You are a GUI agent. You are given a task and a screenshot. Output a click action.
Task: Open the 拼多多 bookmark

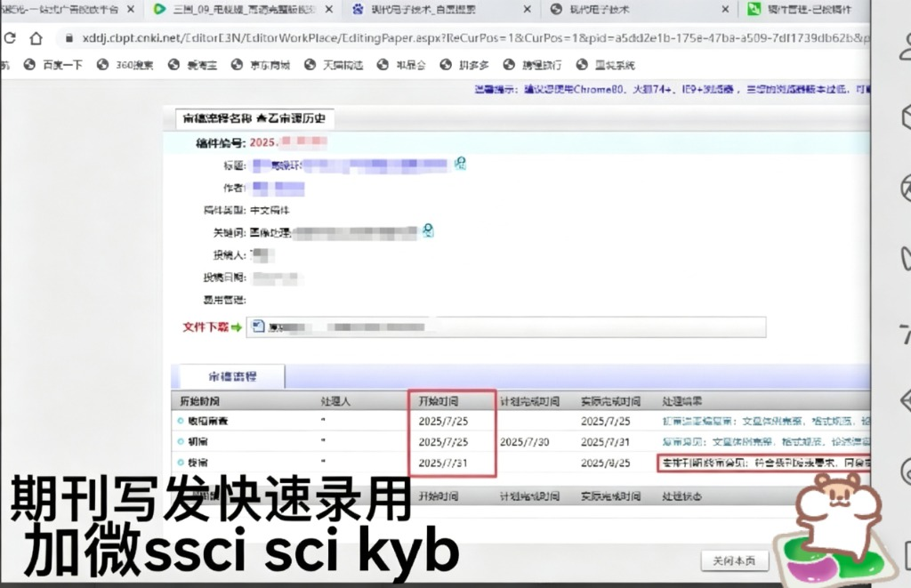[x=472, y=65]
